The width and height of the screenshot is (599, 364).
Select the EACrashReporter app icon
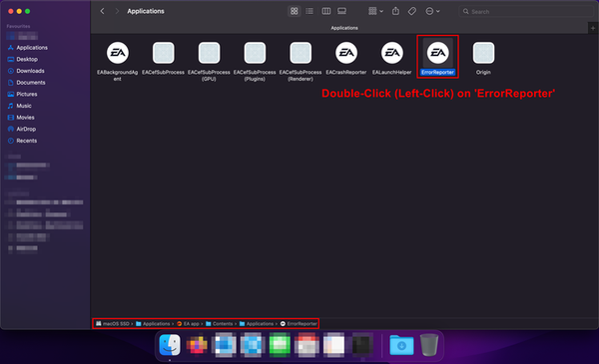346,53
